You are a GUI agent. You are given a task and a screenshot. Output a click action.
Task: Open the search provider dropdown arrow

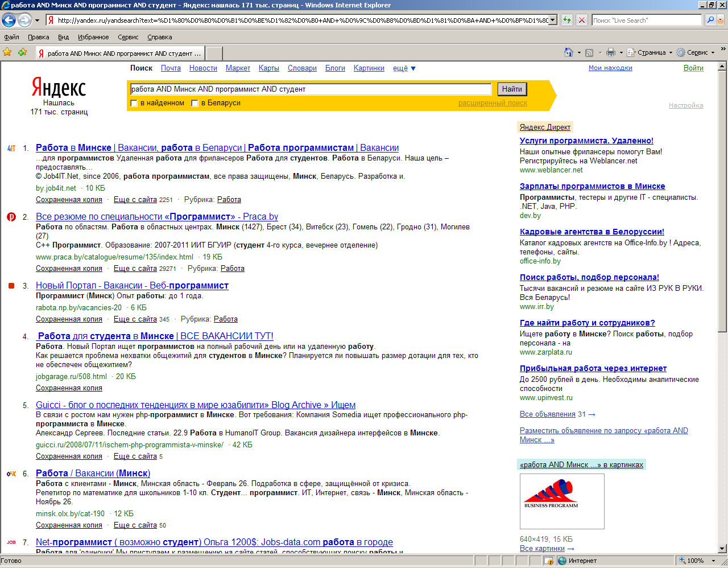click(x=721, y=20)
